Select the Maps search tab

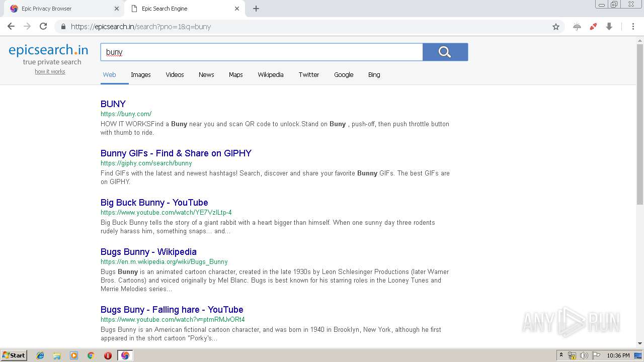236,74
